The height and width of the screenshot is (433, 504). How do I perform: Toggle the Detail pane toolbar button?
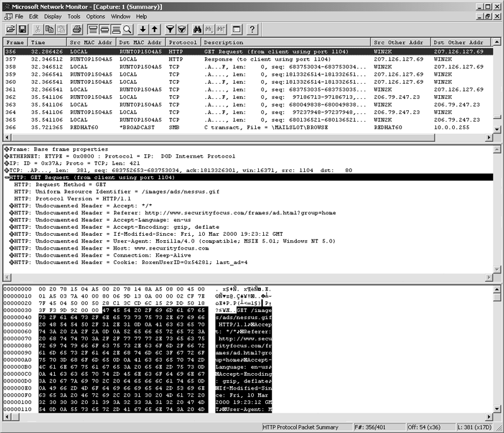coord(105,30)
